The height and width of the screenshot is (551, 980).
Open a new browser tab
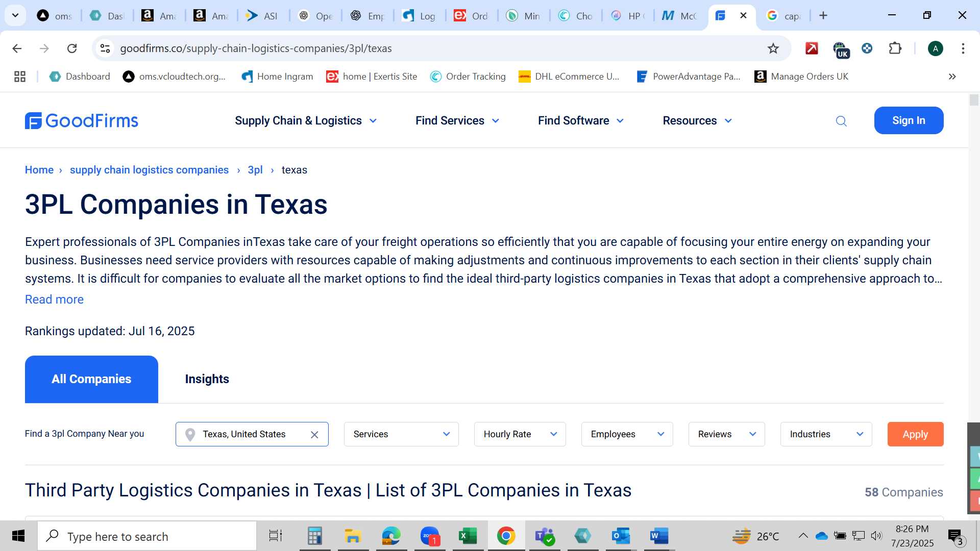tap(823, 15)
